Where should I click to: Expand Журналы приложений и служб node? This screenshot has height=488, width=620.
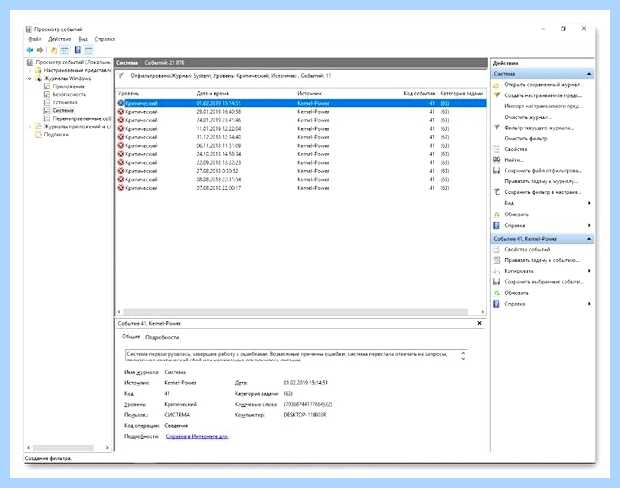(x=30, y=127)
